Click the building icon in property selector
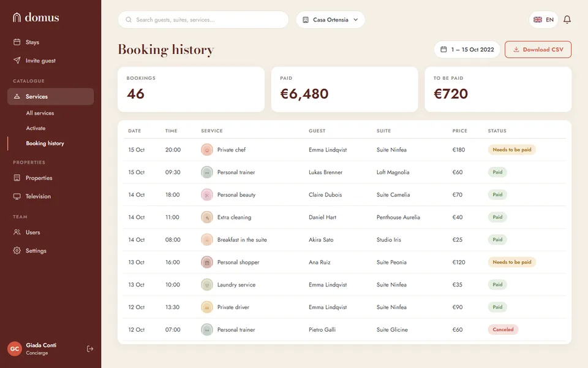 (x=306, y=20)
